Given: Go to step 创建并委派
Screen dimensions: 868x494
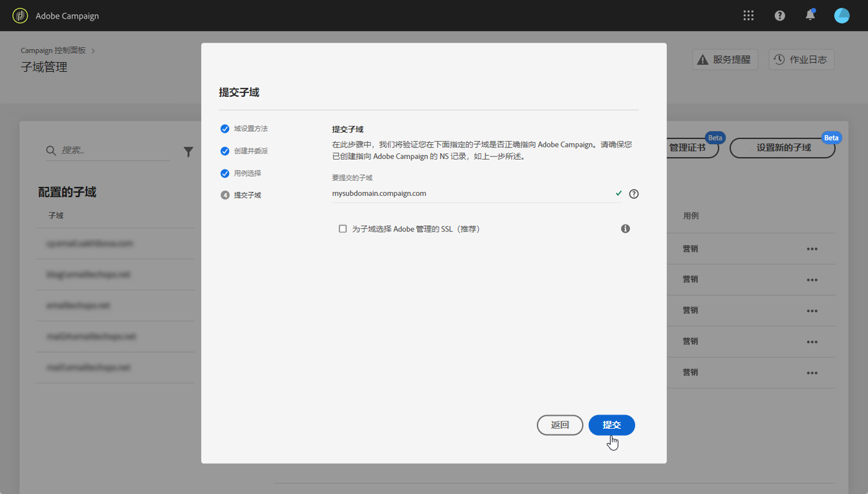Looking at the screenshot, I should pyautogui.click(x=244, y=151).
